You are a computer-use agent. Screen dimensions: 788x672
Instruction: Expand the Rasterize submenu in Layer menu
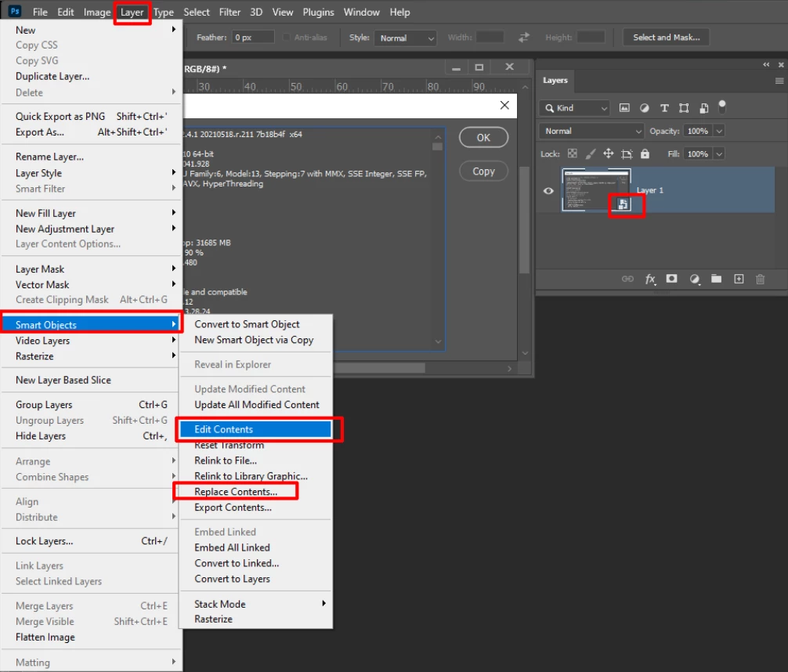coord(91,356)
